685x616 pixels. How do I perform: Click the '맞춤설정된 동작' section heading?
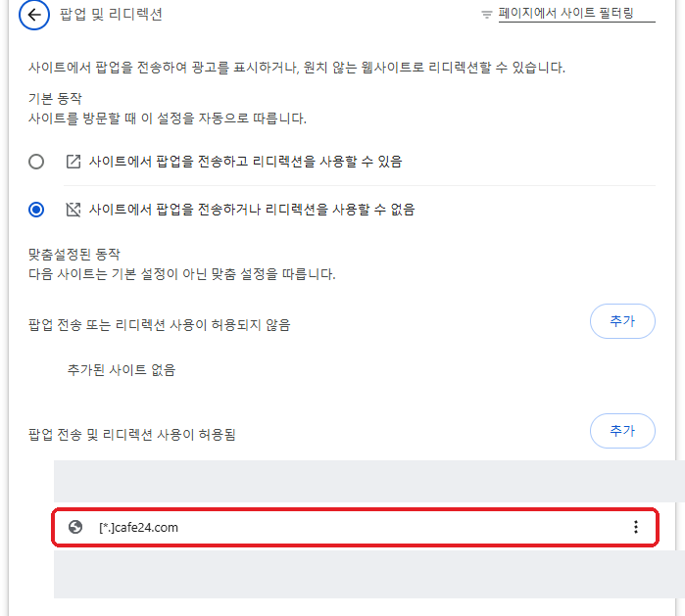click(74, 255)
